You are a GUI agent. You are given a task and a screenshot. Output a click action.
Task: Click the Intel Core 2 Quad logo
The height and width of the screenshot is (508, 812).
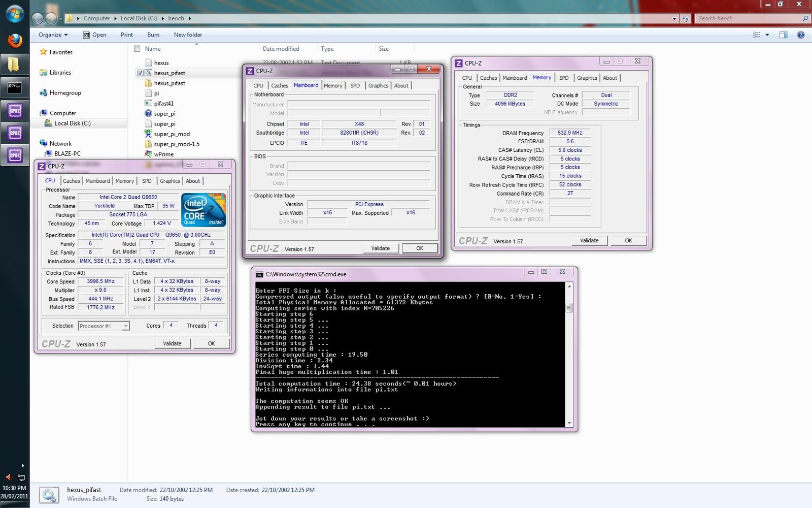[x=204, y=210]
